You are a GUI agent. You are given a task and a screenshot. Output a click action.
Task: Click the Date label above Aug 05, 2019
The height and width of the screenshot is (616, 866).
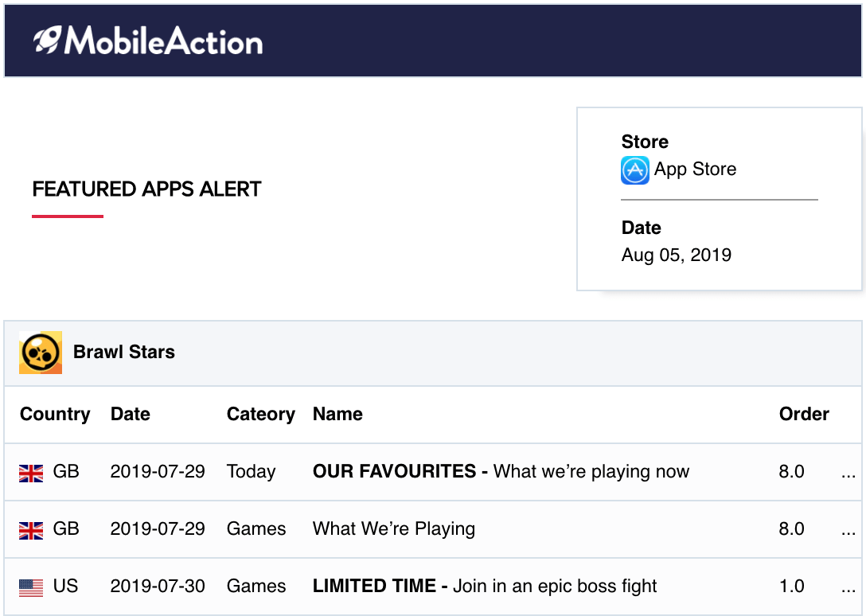[641, 228]
